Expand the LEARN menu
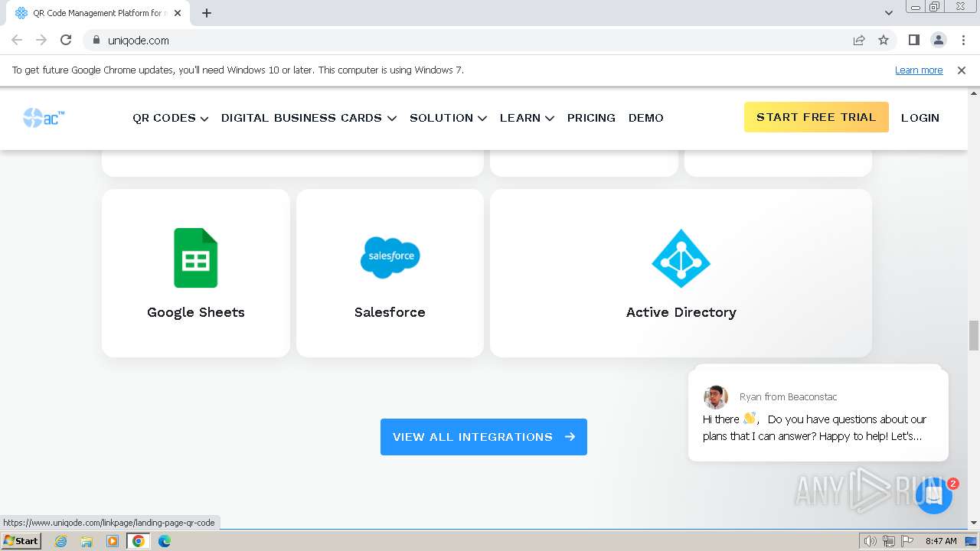The height and width of the screenshot is (551, 980). (527, 118)
